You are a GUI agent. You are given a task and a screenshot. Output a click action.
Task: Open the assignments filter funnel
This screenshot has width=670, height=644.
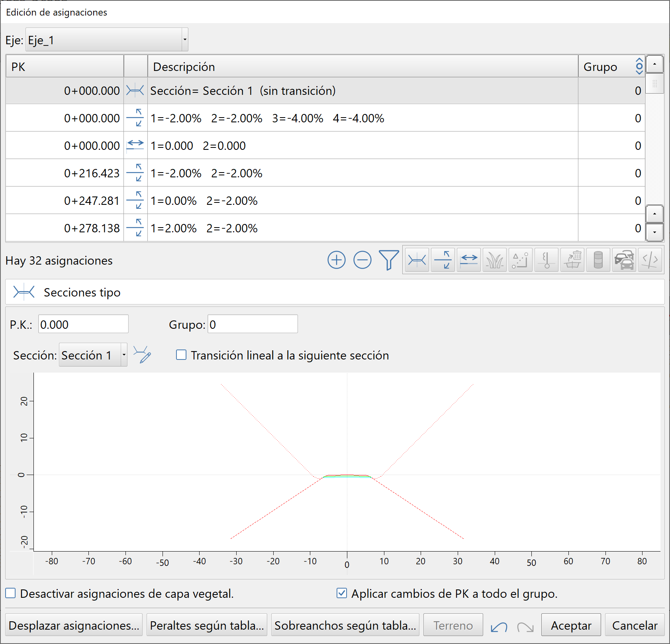[x=388, y=260]
